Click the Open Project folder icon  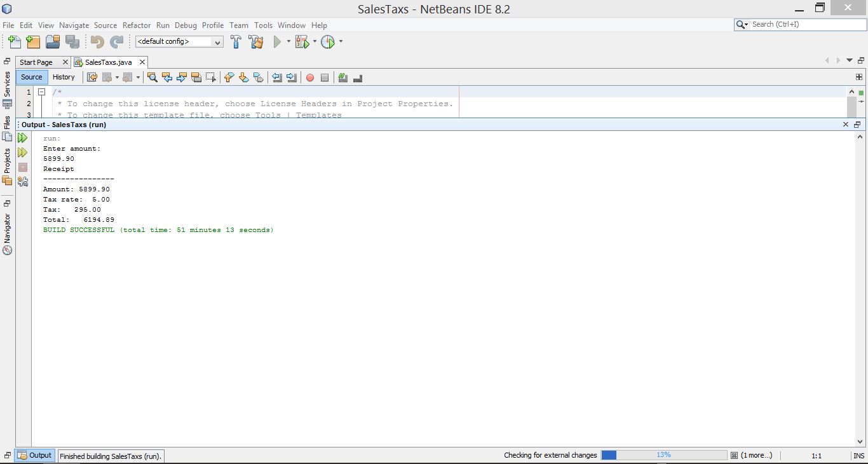(x=53, y=42)
